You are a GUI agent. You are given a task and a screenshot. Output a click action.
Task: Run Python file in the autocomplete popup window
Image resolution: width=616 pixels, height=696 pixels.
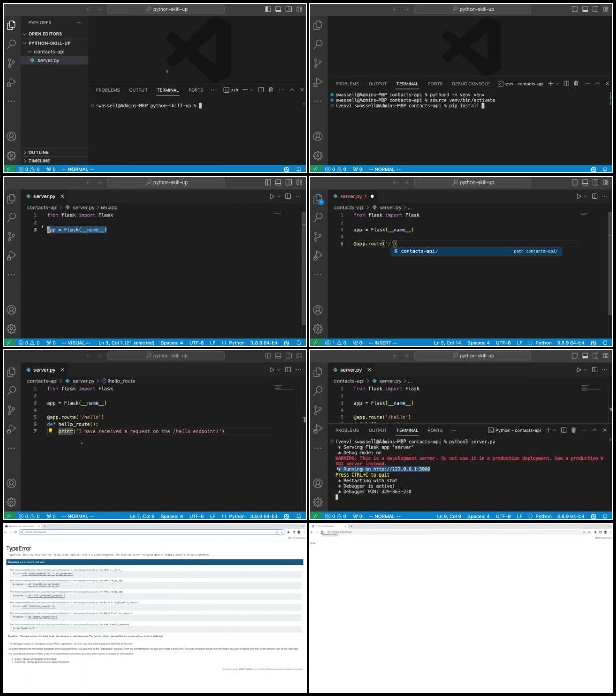(x=578, y=196)
